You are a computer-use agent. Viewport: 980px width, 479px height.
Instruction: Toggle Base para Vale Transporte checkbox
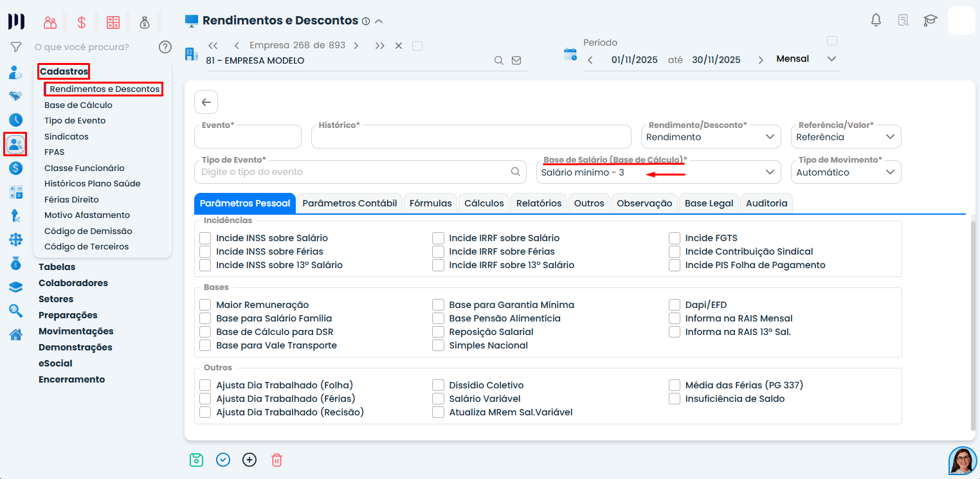click(x=205, y=345)
